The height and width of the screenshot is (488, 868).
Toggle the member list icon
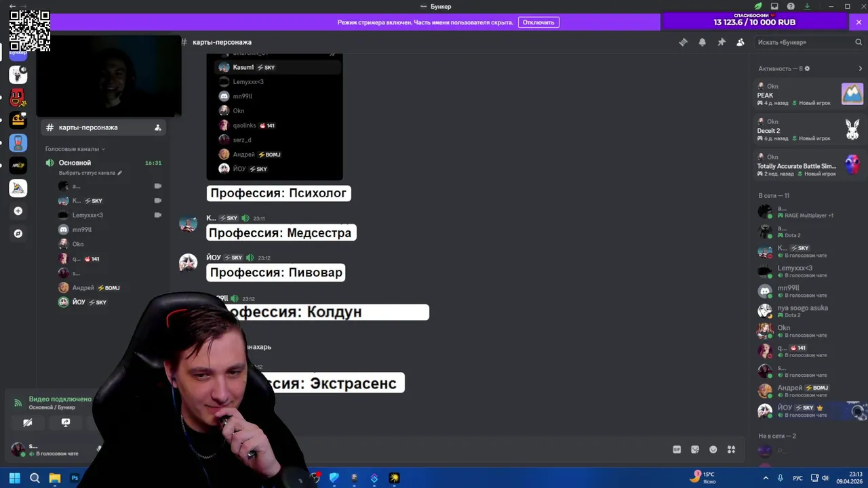point(741,42)
